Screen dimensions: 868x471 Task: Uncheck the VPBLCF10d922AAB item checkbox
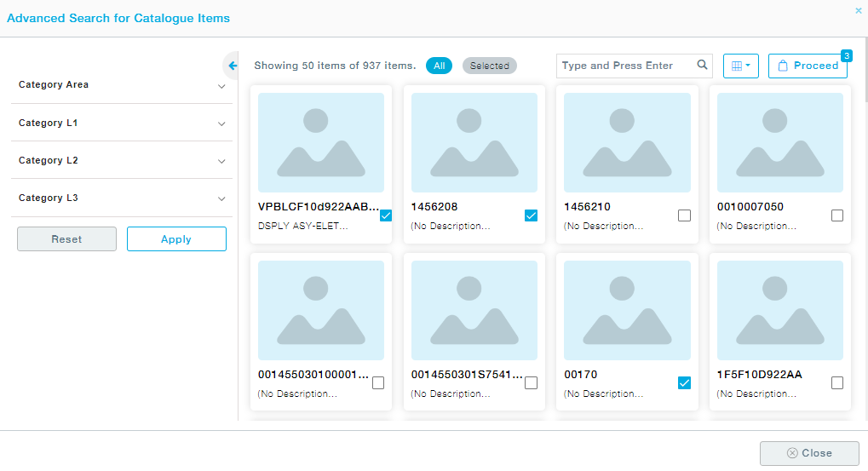coord(386,215)
